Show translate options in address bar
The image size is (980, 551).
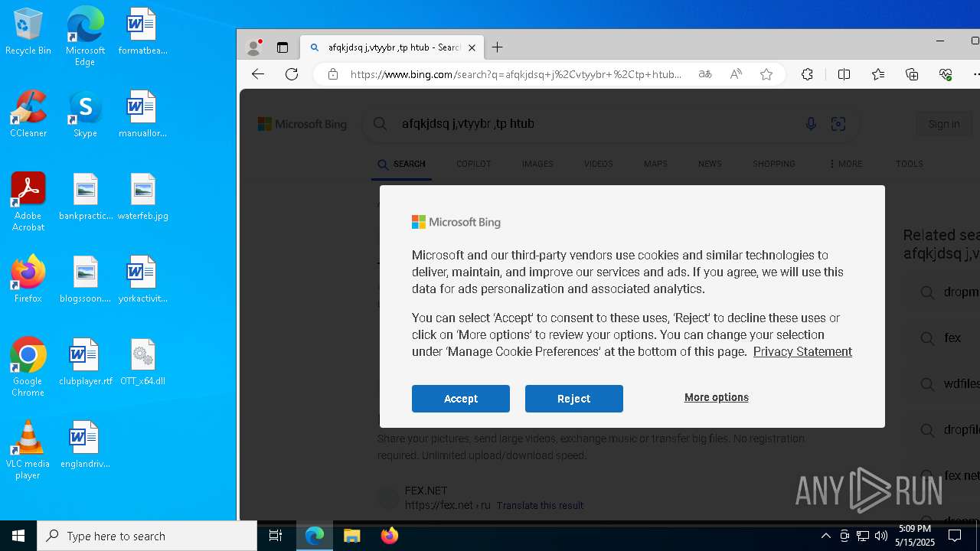[705, 74]
